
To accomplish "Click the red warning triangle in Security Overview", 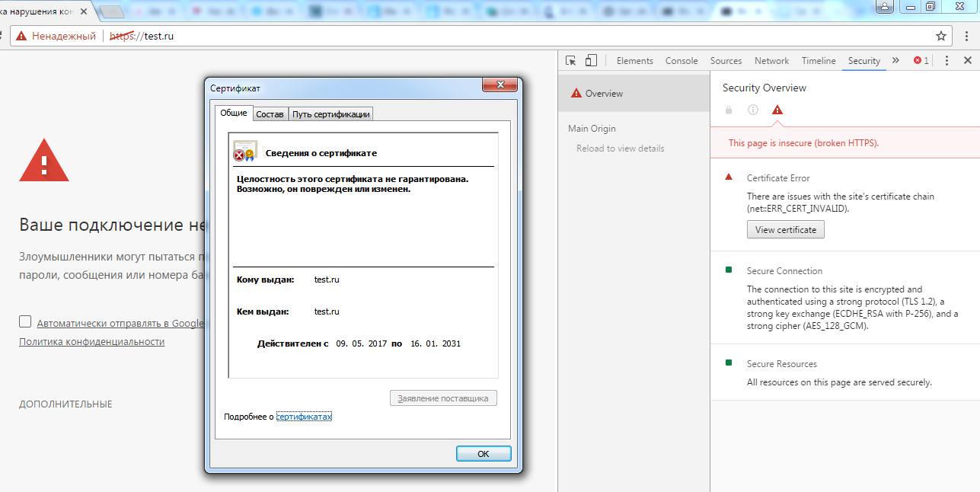I will tap(777, 110).
